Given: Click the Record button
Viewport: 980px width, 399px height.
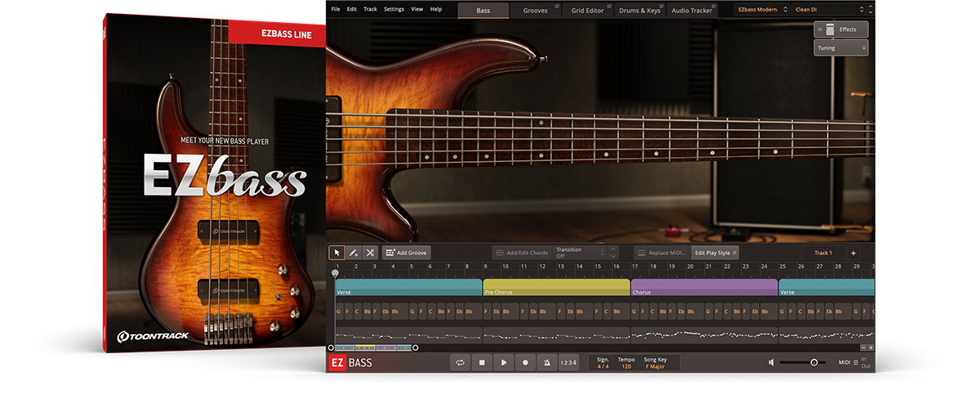Looking at the screenshot, I should (x=525, y=362).
